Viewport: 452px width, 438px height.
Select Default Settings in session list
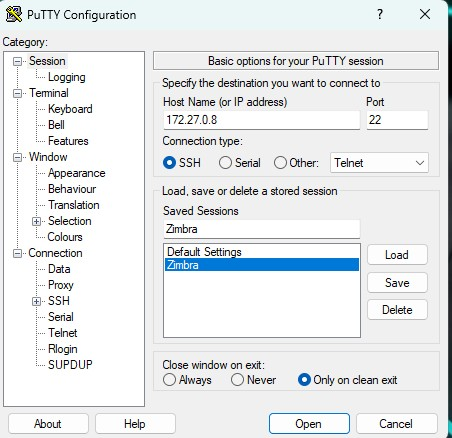pos(204,252)
